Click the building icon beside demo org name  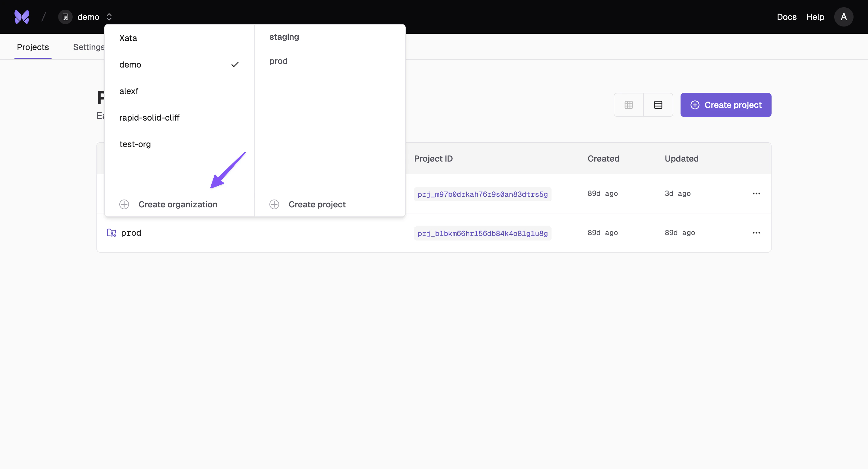65,17
